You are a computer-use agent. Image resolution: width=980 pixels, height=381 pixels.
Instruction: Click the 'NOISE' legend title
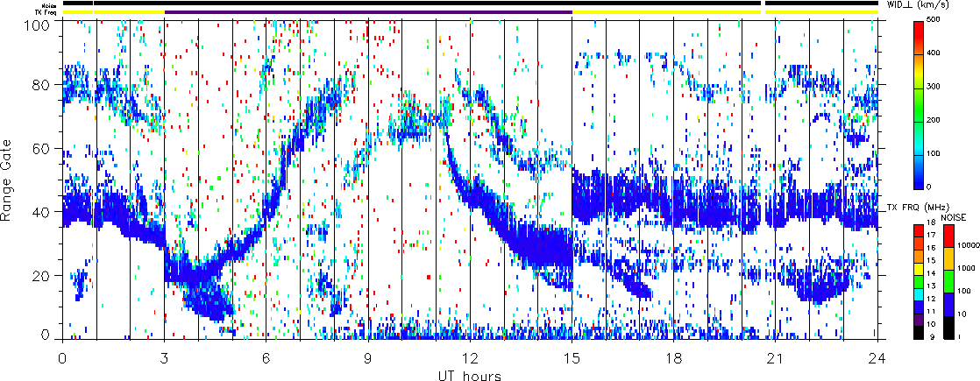954,217
